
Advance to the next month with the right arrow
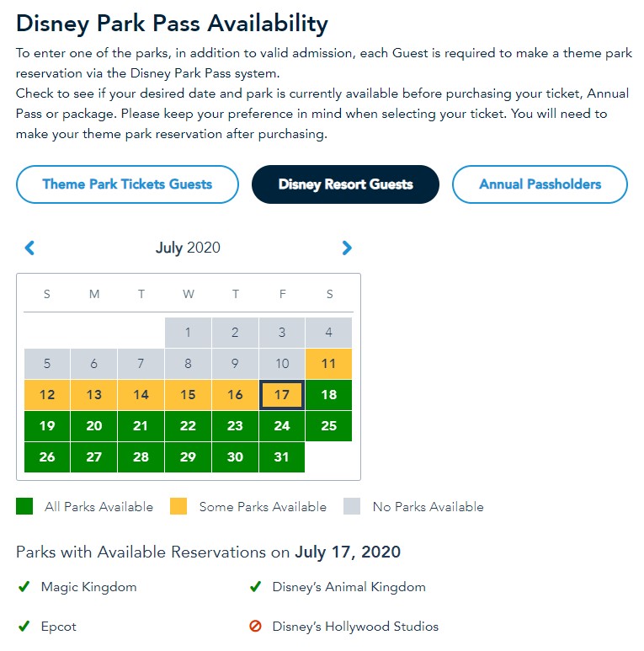pos(347,248)
